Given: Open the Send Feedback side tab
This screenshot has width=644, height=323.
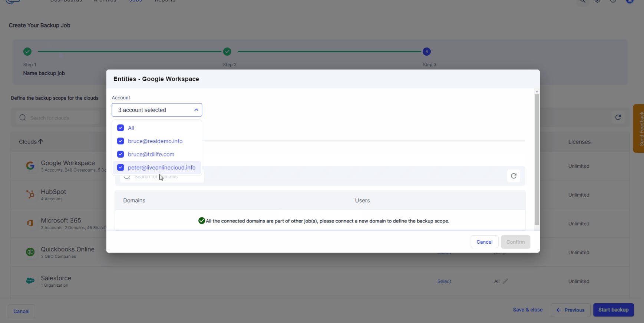Looking at the screenshot, I should tap(640, 128).
